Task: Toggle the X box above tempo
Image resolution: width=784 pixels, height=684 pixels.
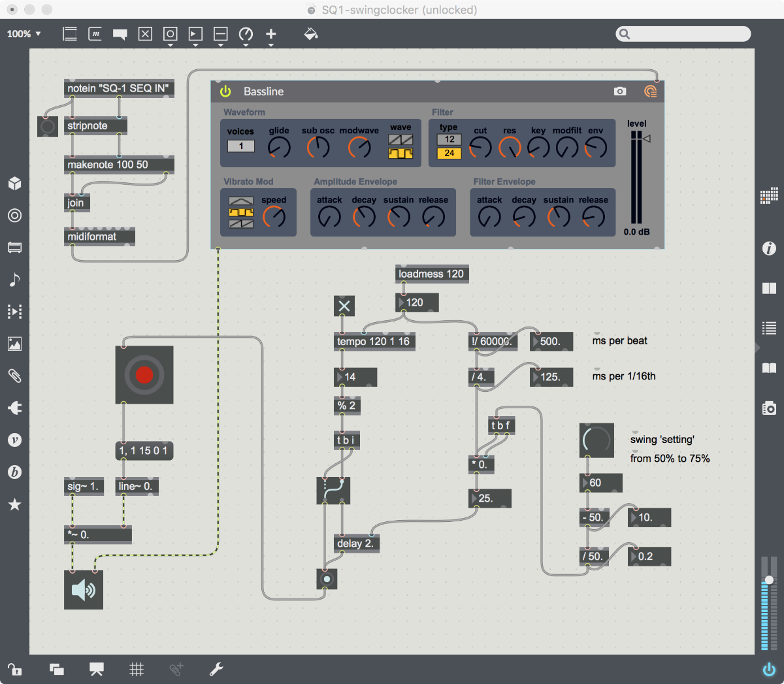Action: click(344, 306)
